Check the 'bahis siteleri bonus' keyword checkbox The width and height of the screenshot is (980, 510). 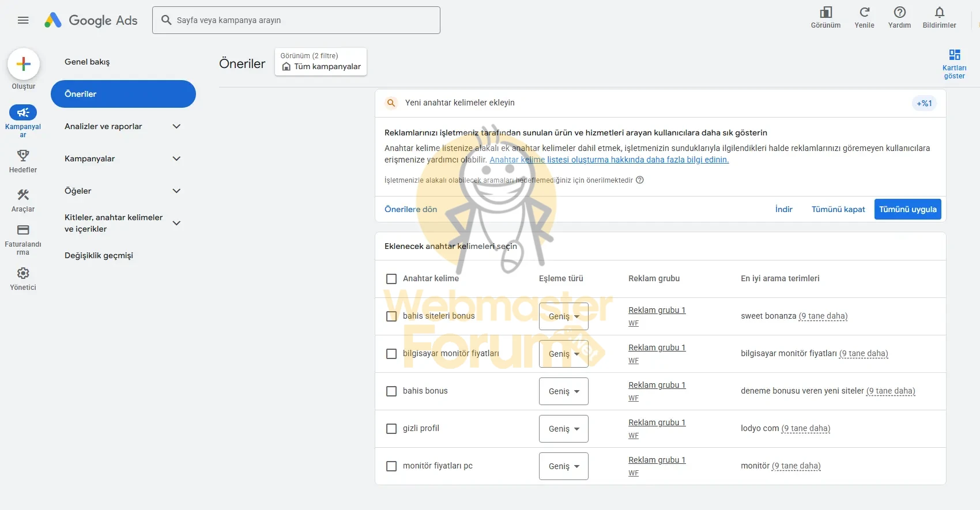tap(391, 316)
